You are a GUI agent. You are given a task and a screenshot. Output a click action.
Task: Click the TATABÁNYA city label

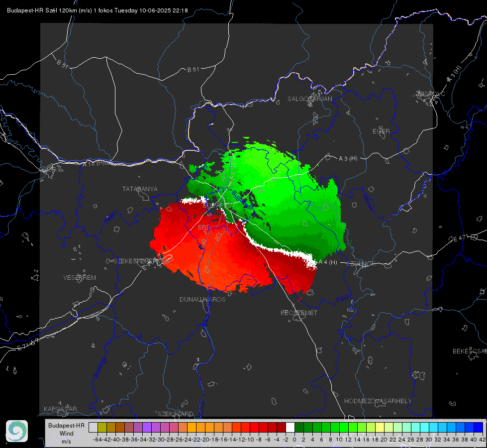coord(140,189)
